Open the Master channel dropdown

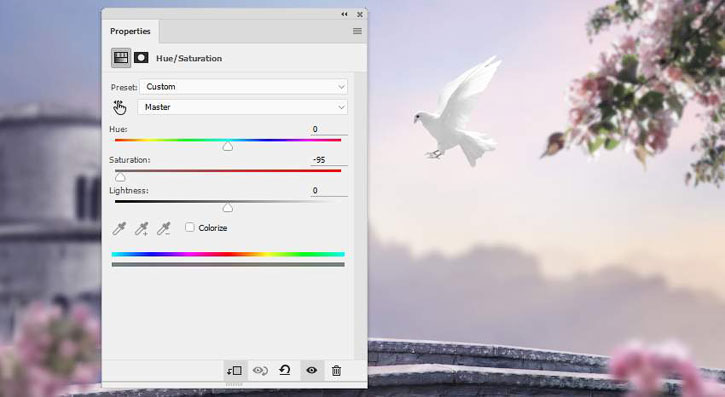click(242, 107)
